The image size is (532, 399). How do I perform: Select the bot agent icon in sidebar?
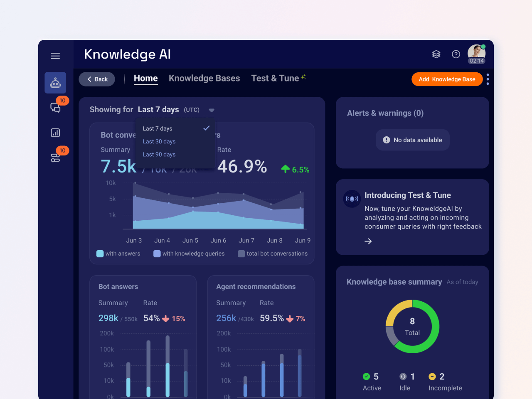point(55,82)
